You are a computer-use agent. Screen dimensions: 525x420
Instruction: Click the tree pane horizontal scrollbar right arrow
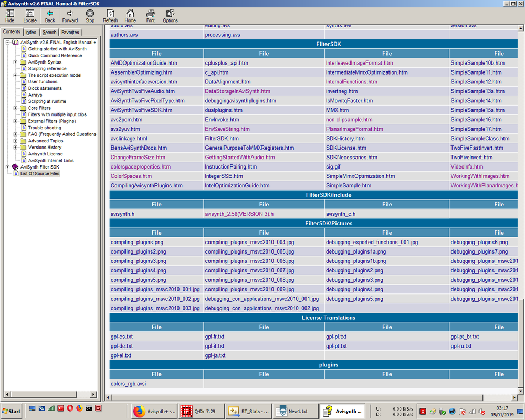coord(94,394)
